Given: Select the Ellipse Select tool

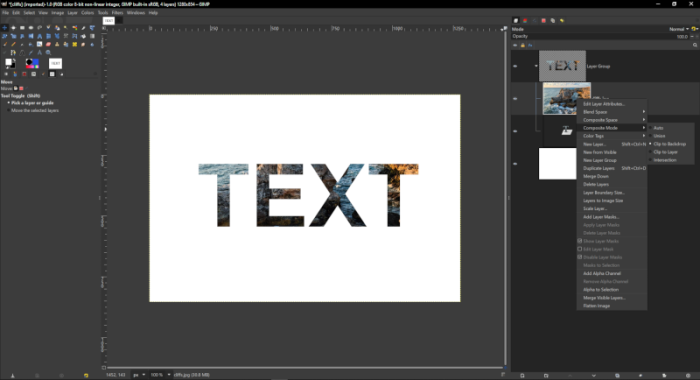Looking at the screenshot, I should [x=31, y=28].
